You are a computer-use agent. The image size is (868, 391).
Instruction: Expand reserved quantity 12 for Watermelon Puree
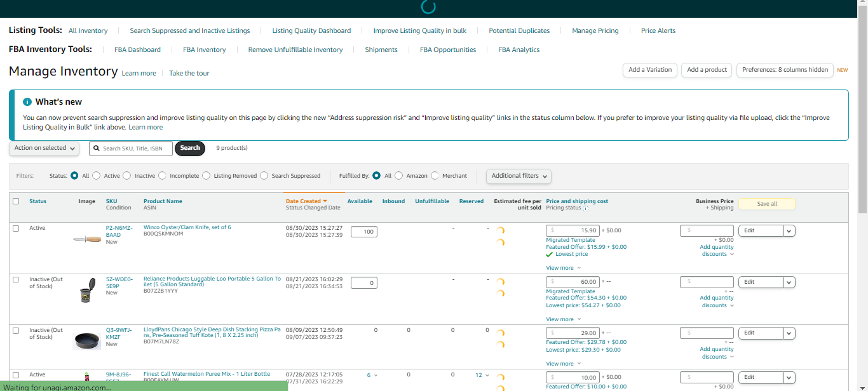click(482, 375)
